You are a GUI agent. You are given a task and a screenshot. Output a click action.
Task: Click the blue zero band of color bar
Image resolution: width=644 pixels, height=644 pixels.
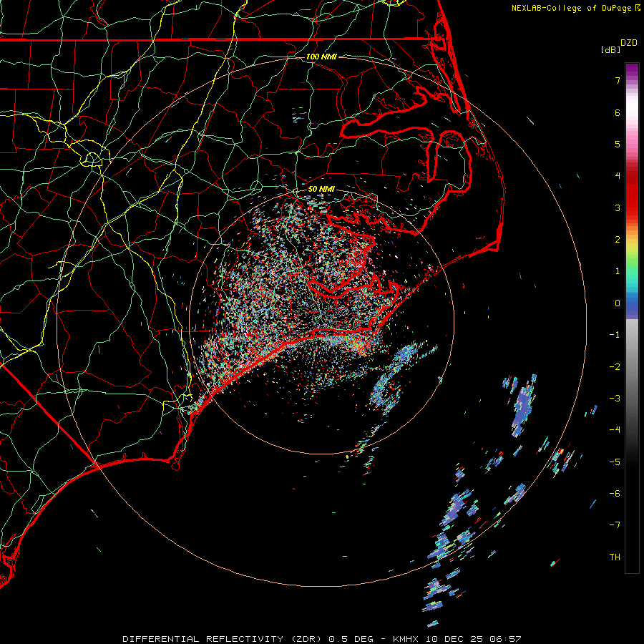632,306
